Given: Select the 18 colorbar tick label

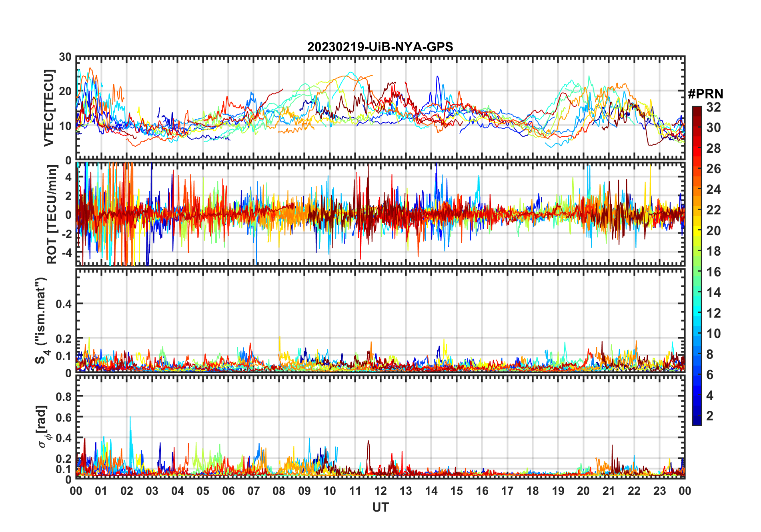Looking at the screenshot, I should [x=713, y=251].
